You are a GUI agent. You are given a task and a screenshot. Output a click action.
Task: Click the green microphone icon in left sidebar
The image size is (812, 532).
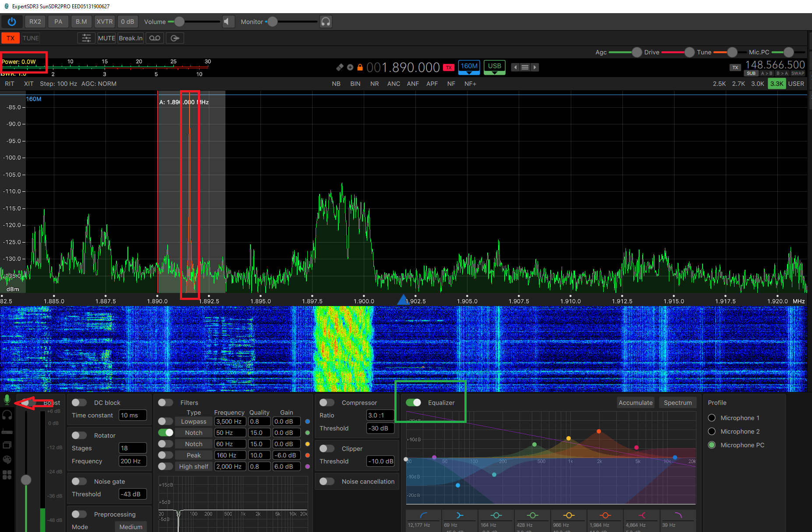coord(7,399)
